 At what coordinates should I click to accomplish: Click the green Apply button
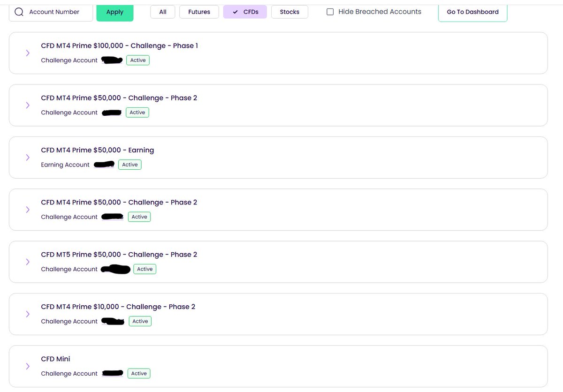tap(115, 12)
